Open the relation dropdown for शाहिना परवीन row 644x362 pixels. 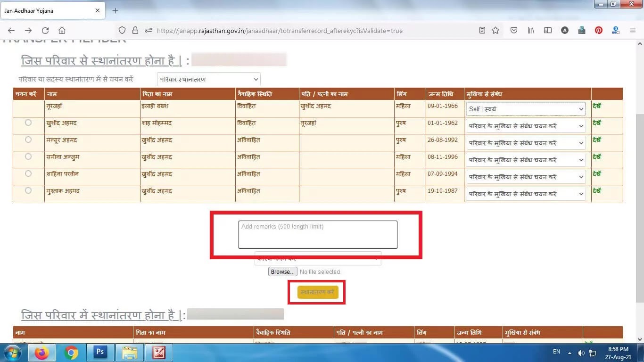click(x=526, y=177)
